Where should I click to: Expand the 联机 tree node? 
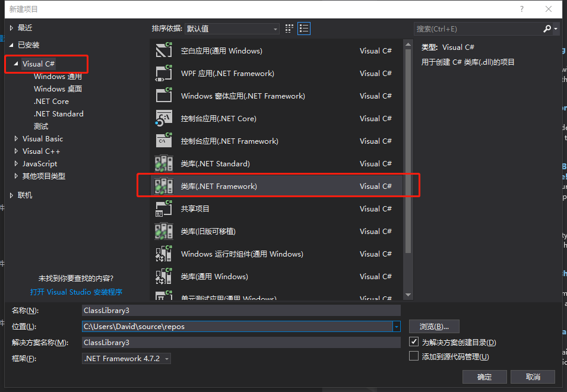pos(11,195)
